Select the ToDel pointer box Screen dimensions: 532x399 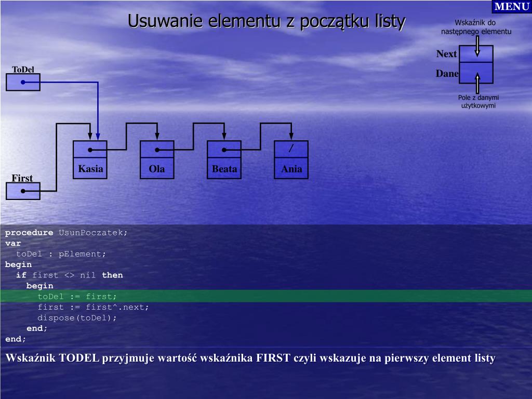pyautogui.click(x=23, y=82)
